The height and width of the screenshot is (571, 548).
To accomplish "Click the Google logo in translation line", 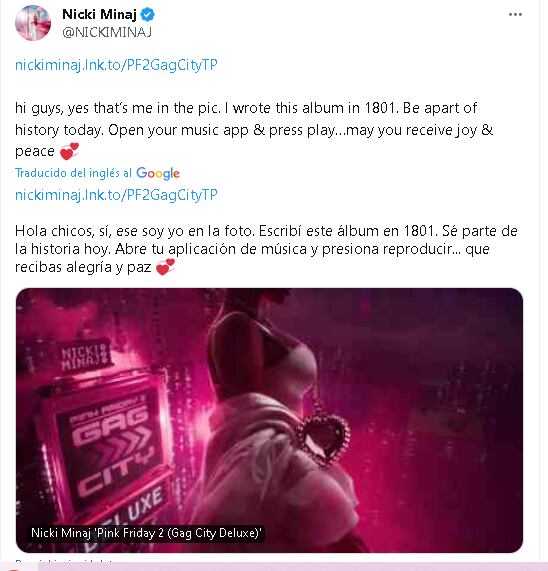I will tap(158, 173).
